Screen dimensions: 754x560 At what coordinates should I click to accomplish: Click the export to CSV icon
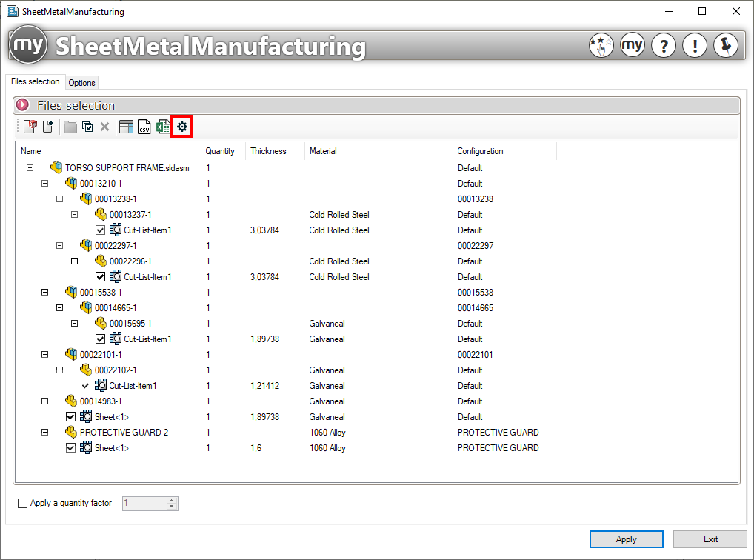[x=144, y=126]
